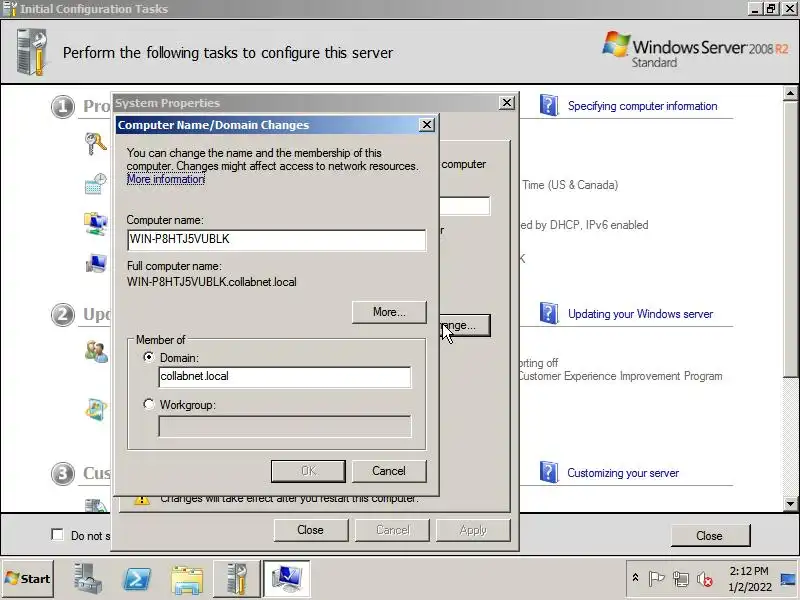Click the disabled Workgroup text field
Screen dimensions: 800x600
(285, 427)
